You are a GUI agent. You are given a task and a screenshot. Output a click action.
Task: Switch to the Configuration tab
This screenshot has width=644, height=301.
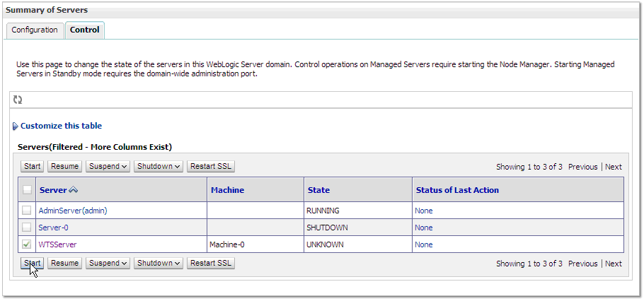tap(35, 30)
